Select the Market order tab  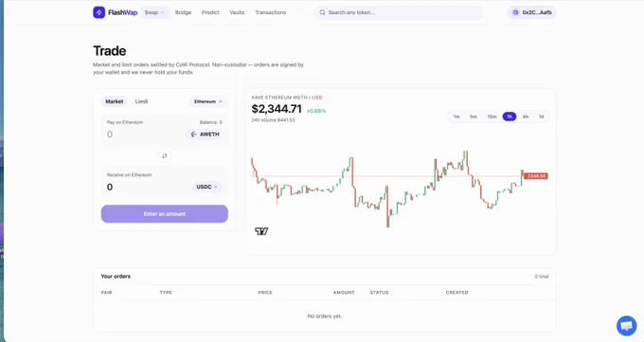point(115,101)
